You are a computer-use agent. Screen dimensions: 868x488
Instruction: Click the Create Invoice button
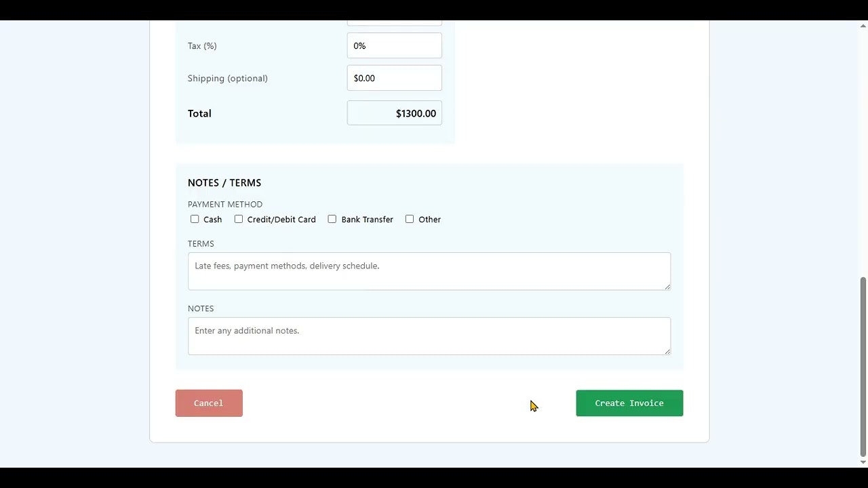click(x=629, y=403)
